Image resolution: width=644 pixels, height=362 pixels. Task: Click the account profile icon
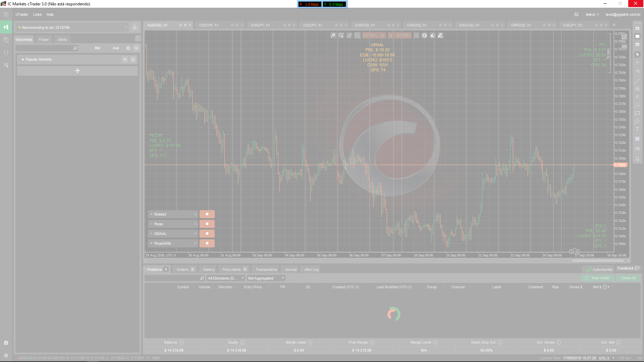click(135, 27)
